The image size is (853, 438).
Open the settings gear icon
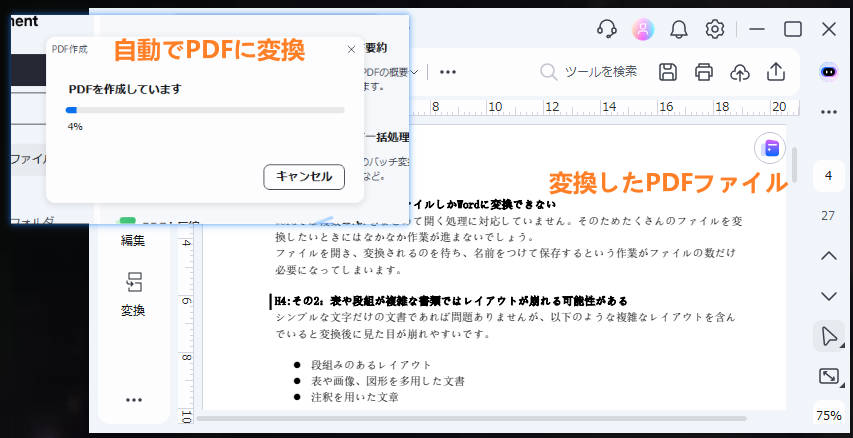[715, 29]
